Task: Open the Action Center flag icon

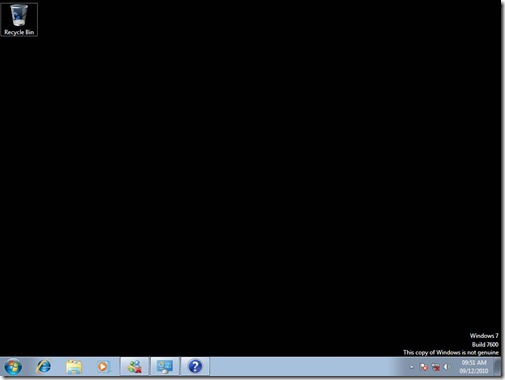Action: tap(424, 367)
